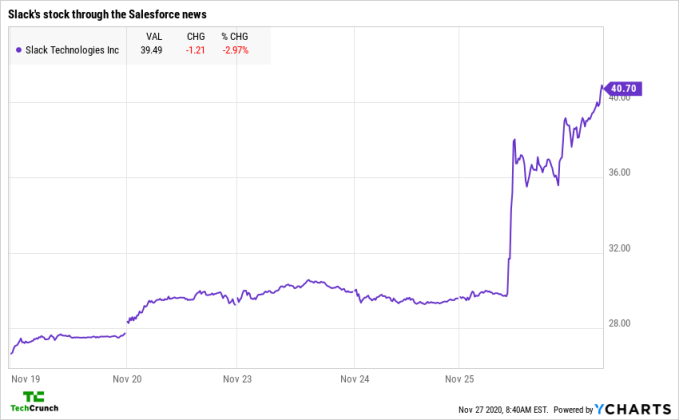This screenshot has width=679, height=420.
Task: Click the Nov 20 date label
Action: coord(125,379)
